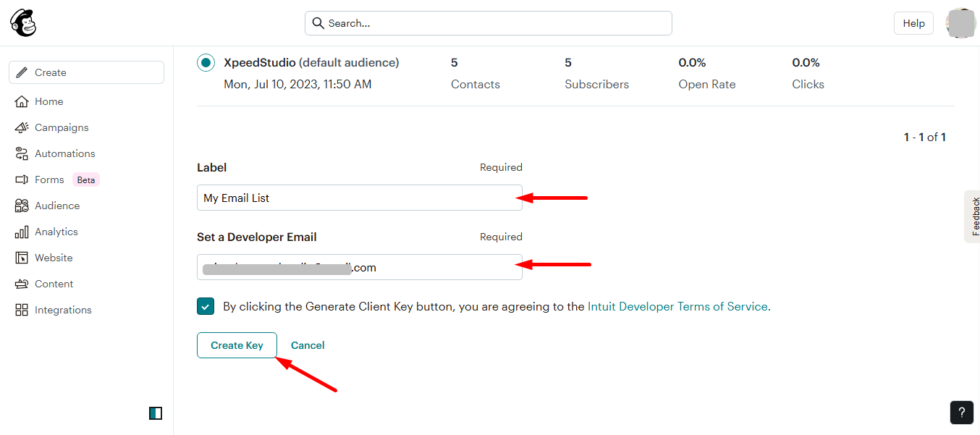Click the Label input containing My Email List
980x435 pixels.
359,197
